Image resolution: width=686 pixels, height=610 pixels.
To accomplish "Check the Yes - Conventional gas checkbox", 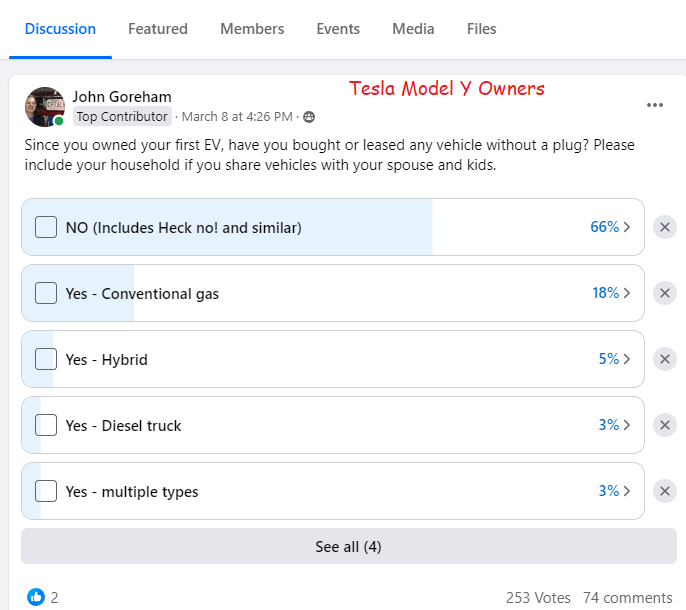I will (46, 293).
